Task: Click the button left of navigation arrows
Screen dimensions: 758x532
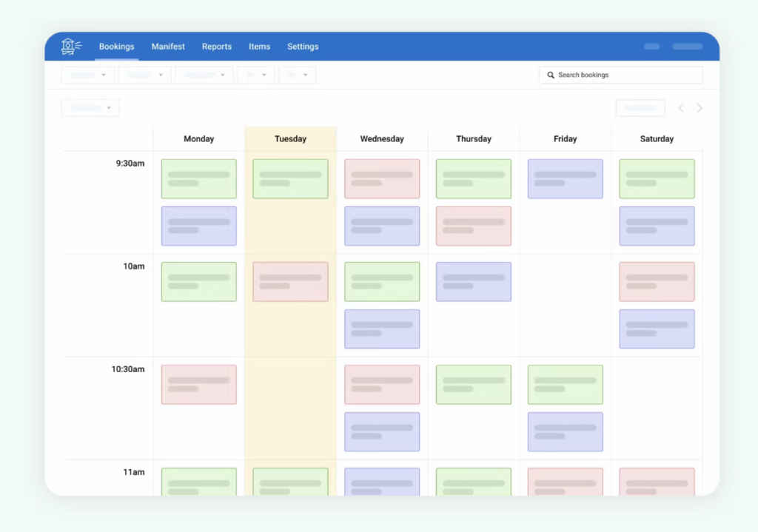Action: pyautogui.click(x=640, y=108)
